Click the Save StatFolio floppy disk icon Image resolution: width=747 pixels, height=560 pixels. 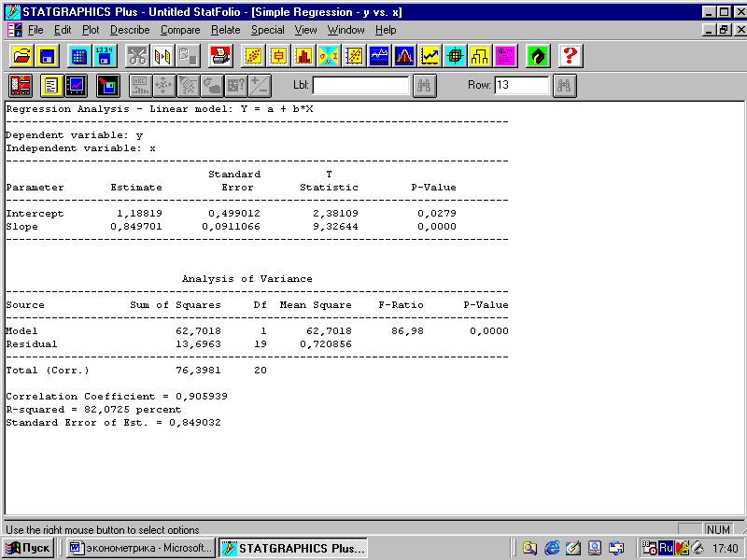pyautogui.click(x=47, y=56)
